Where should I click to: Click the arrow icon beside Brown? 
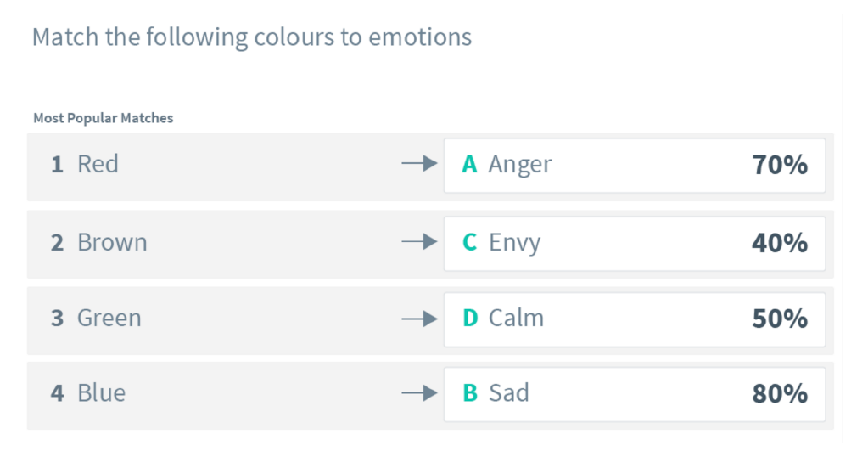pos(420,241)
